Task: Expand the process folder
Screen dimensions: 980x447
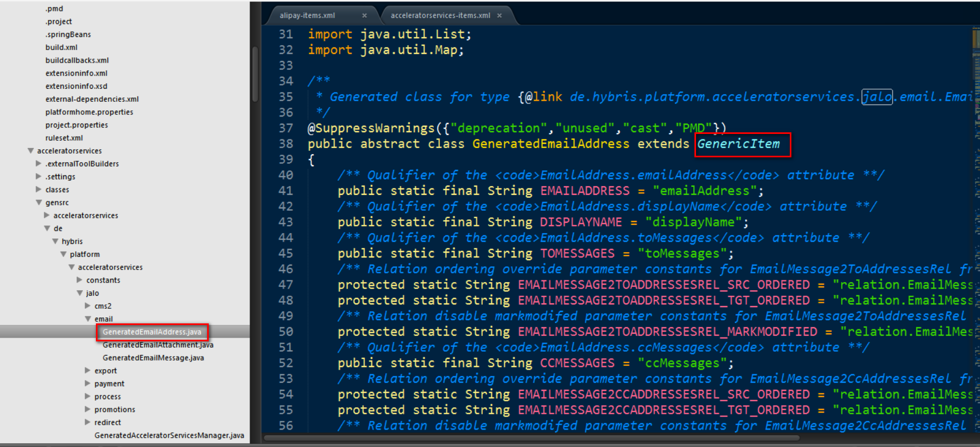Action: 88,396
